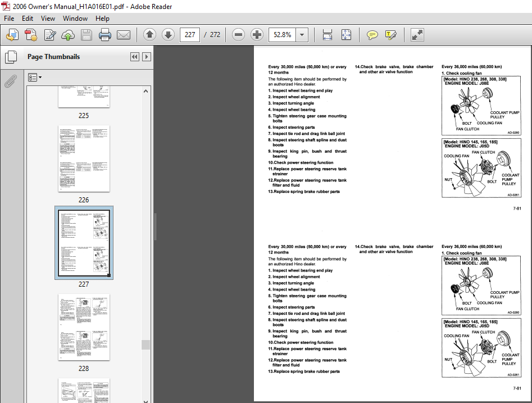The height and width of the screenshot is (403, 532).
Task: Click the upload to cloud icon
Action: click(x=68, y=35)
